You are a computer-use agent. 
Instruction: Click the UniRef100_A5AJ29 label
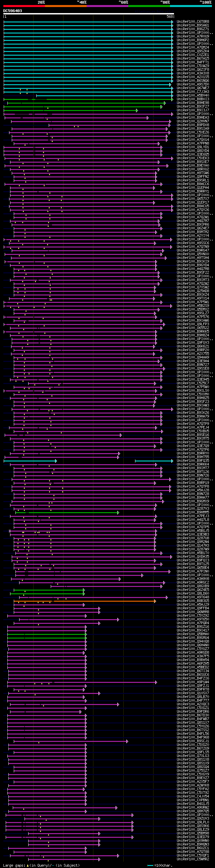(193, 605)
